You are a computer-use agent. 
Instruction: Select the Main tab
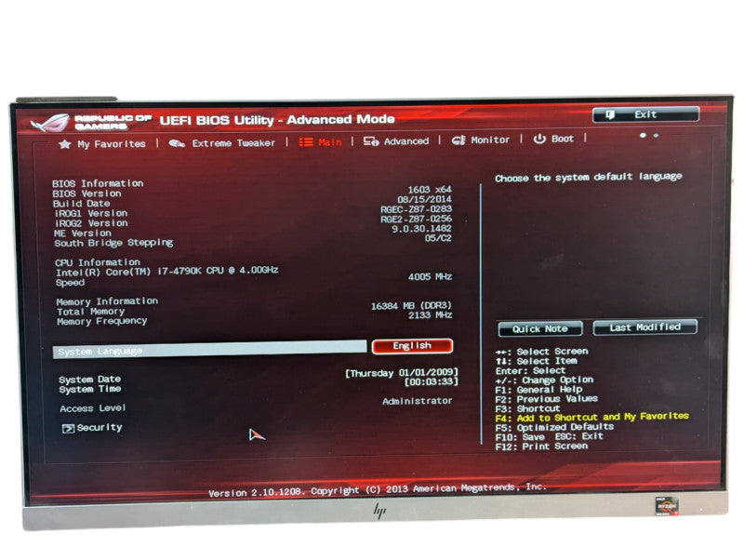[x=320, y=142]
